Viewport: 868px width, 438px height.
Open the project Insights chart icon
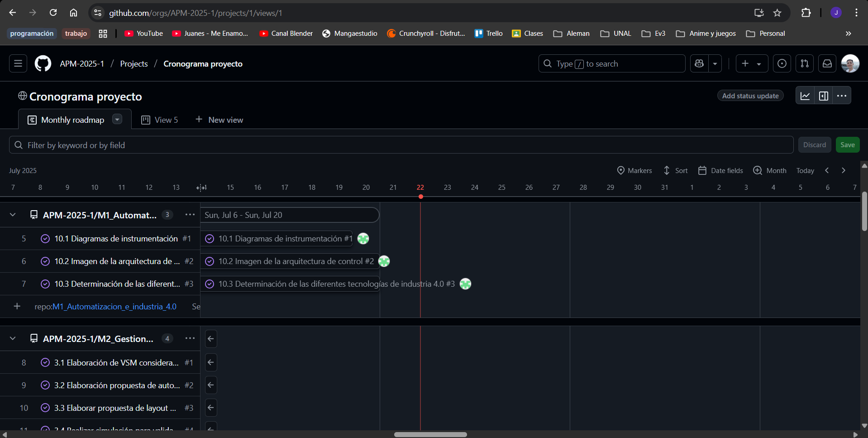(805, 96)
